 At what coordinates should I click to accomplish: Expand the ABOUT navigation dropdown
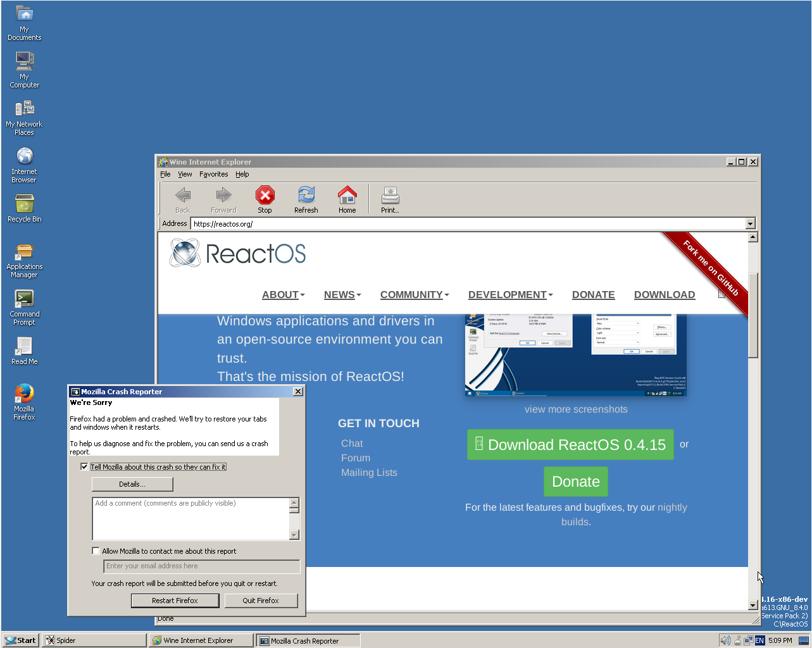pyautogui.click(x=283, y=295)
